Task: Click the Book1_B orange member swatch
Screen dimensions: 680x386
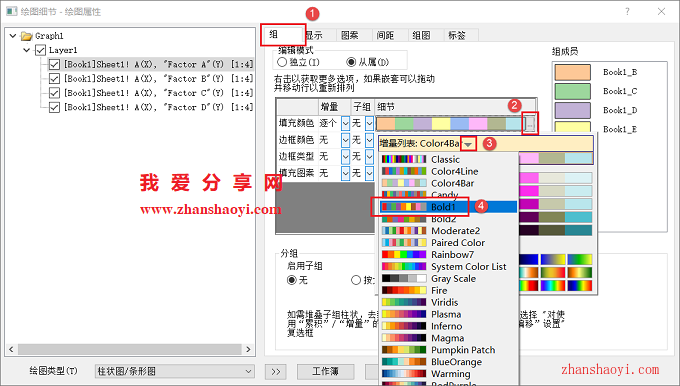Action: click(x=572, y=72)
